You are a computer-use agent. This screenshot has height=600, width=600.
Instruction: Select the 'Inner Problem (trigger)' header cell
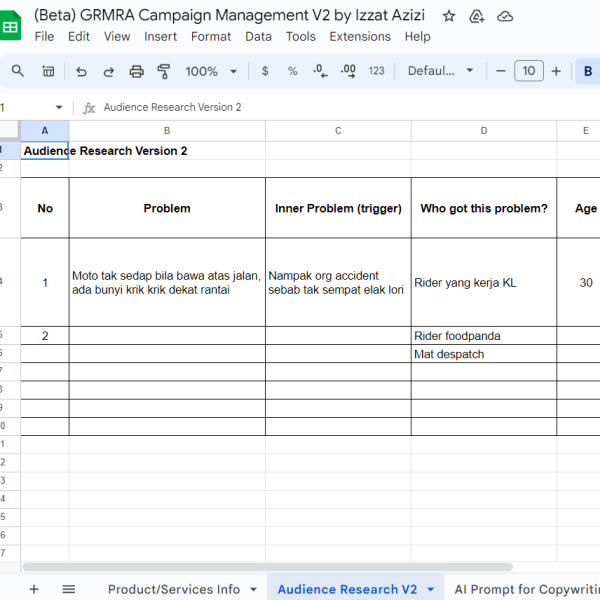[x=338, y=208]
